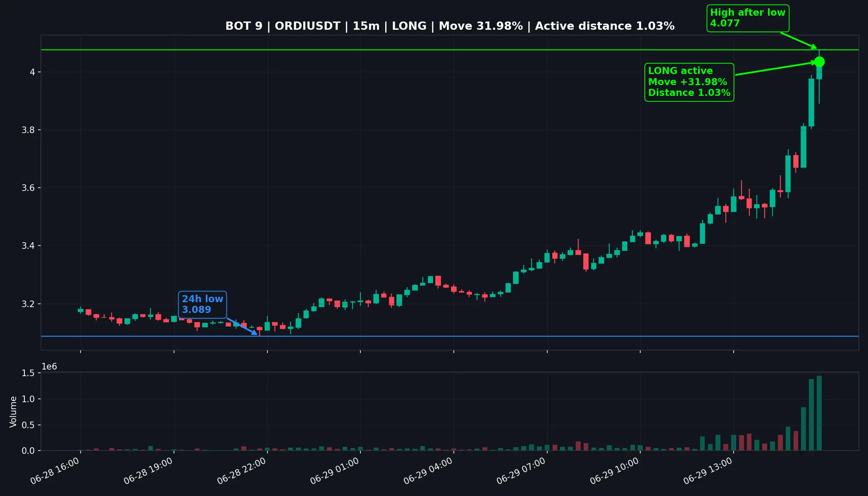Viewport: 868px width, 496px height.
Task: Click the chart title BOT 9 ORDIUSDT
Action: (450, 26)
